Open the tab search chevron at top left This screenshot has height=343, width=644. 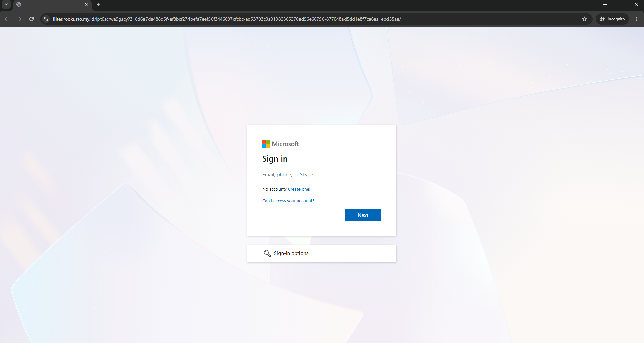(x=6, y=4)
